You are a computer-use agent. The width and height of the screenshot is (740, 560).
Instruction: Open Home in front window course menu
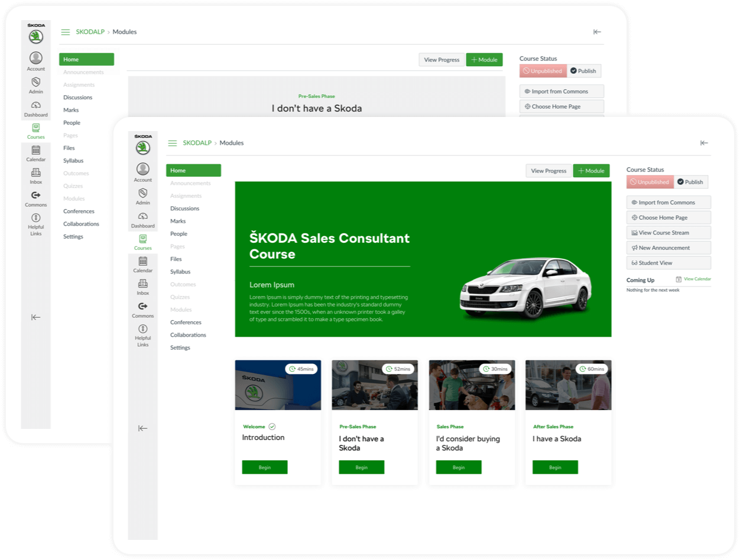pyautogui.click(x=193, y=171)
